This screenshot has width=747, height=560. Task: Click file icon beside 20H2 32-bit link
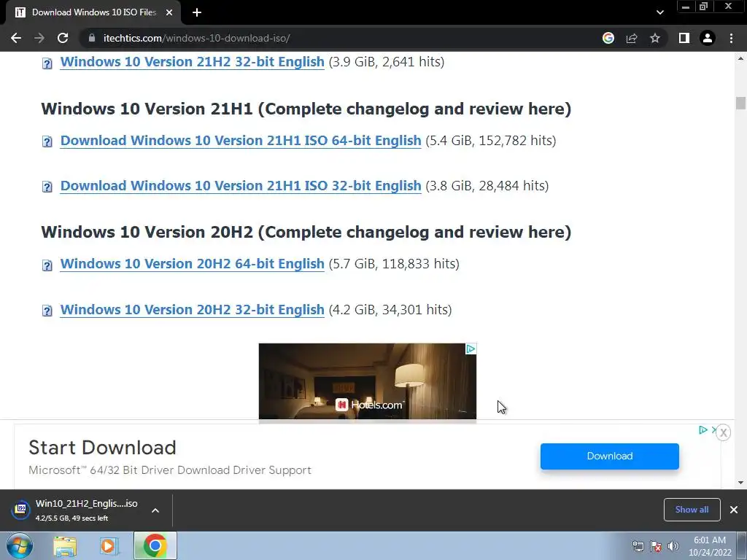(x=47, y=311)
